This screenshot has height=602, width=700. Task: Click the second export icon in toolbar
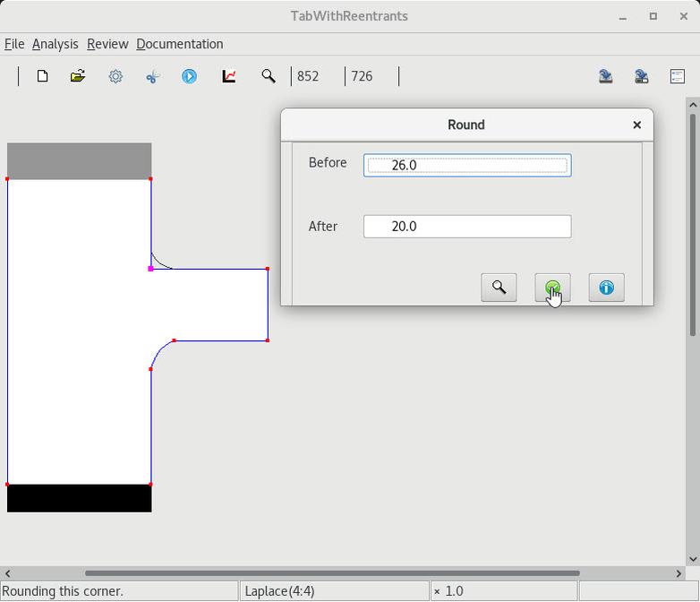tap(642, 76)
